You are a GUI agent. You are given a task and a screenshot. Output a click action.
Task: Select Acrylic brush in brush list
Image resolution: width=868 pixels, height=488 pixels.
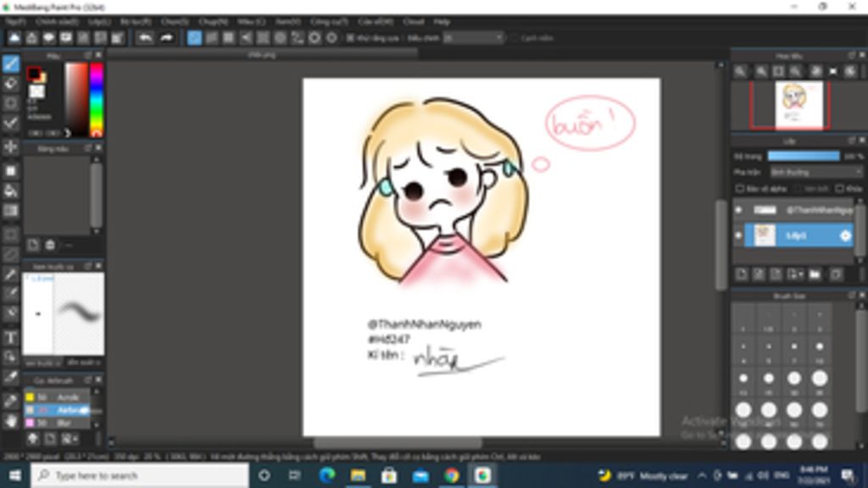57,397
